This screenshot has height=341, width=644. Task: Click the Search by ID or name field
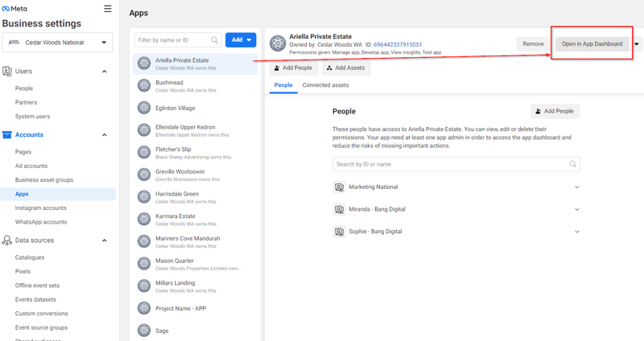pyautogui.click(x=456, y=164)
